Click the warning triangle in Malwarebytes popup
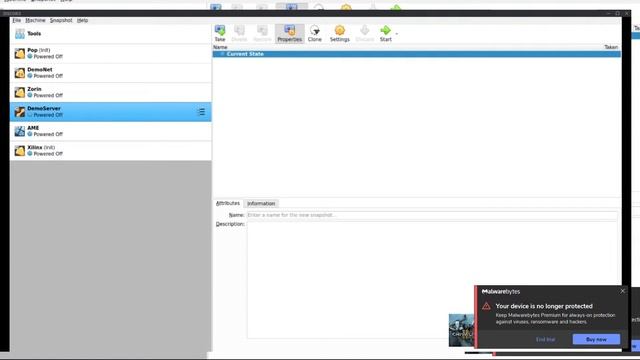This screenshot has width=640, height=360. point(486,306)
